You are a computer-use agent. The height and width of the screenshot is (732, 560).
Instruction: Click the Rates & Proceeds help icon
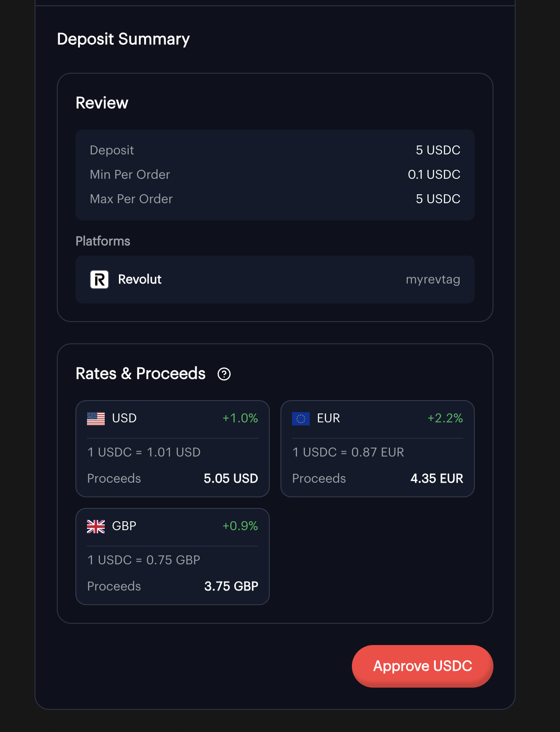224,374
